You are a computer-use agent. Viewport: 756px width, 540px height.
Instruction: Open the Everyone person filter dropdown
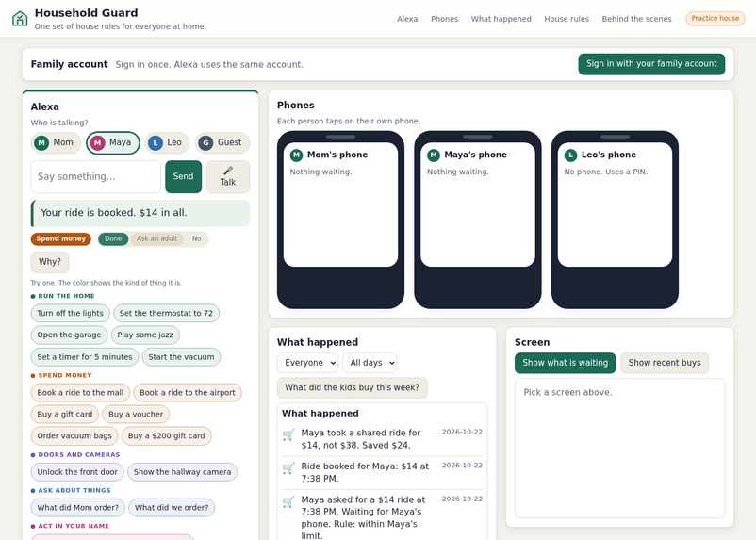307,363
